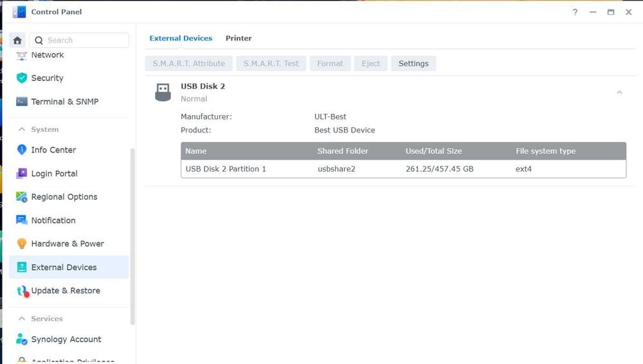The width and height of the screenshot is (643, 364).
Task: Click the S.M.A.R.T. Attribute button
Action: pos(188,64)
